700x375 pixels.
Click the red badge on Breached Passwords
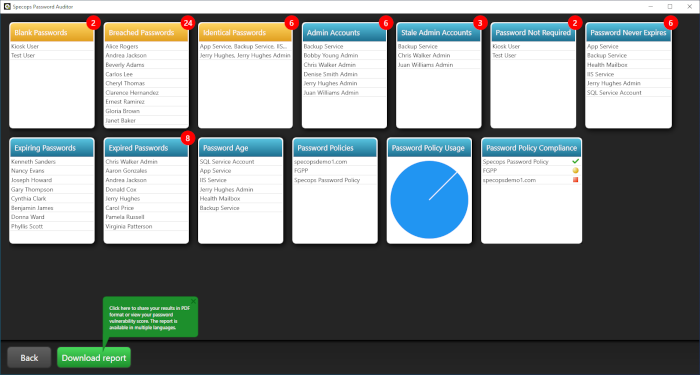coord(188,23)
